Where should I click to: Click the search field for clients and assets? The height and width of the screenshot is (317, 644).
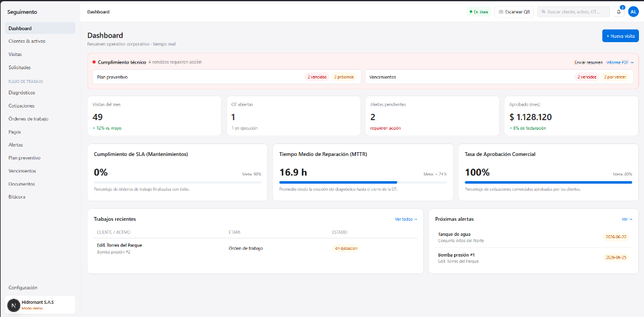click(574, 12)
